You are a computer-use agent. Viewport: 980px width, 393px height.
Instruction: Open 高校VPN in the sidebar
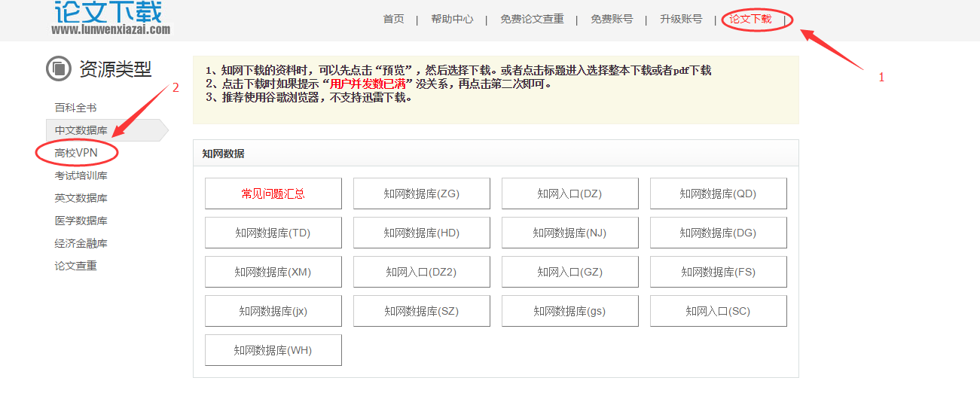point(76,153)
